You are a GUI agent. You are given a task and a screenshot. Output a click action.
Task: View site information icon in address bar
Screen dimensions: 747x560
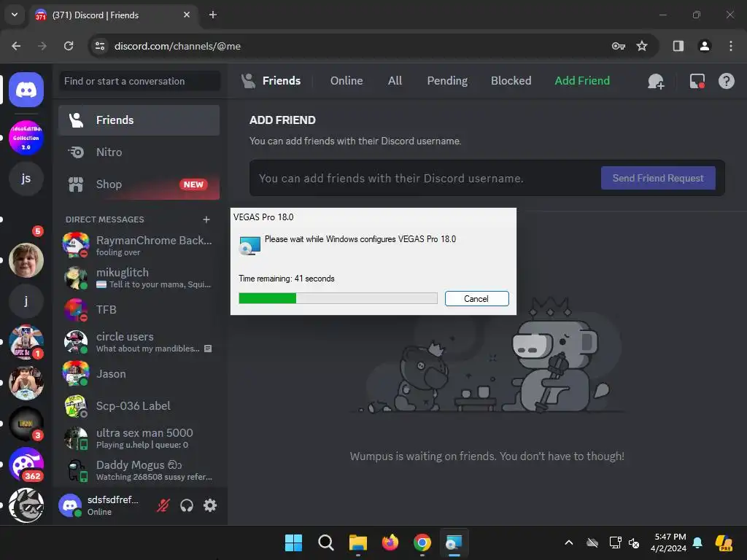[100, 46]
